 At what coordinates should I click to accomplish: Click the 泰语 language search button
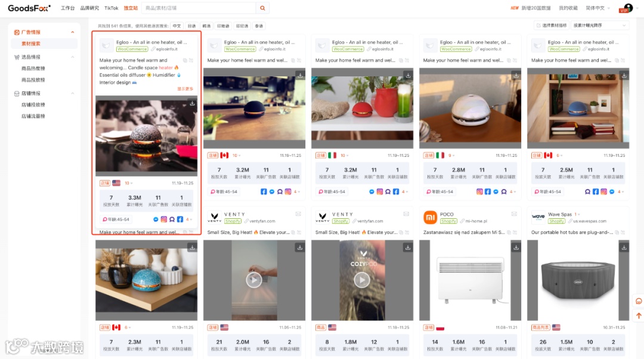[x=259, y=26]
